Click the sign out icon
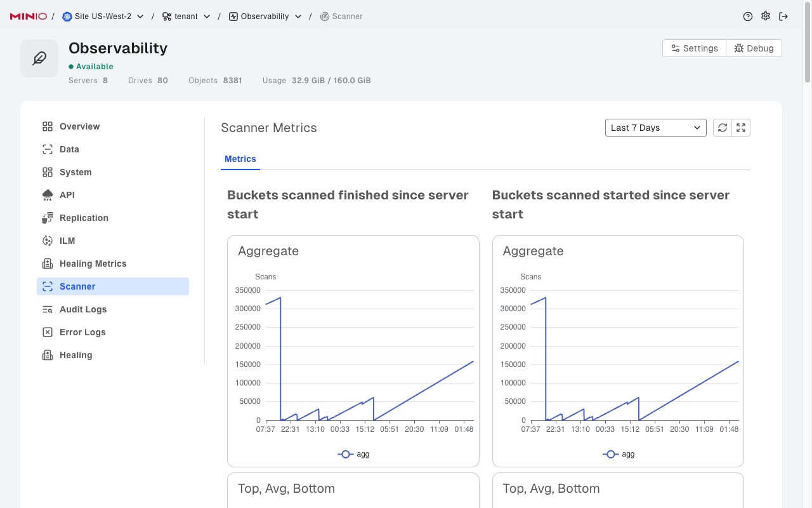The image size is (812, 508). [783, 17]
